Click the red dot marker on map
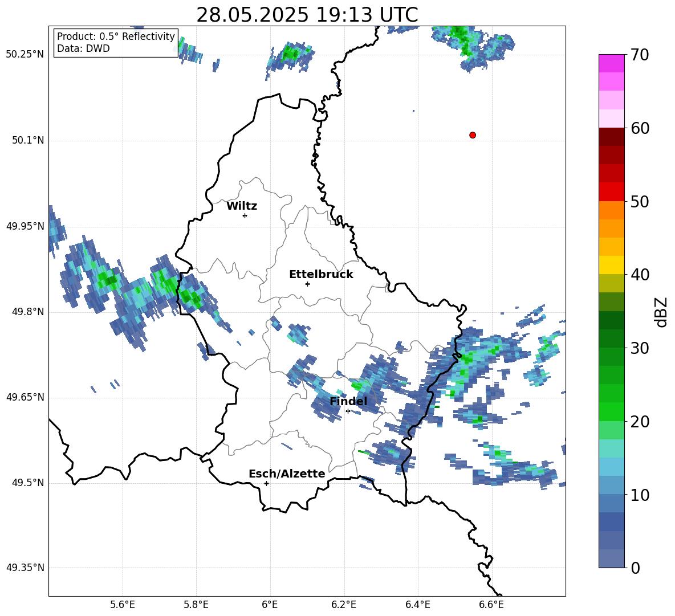This screenshot has width=675, height=616. click(472, 135)
